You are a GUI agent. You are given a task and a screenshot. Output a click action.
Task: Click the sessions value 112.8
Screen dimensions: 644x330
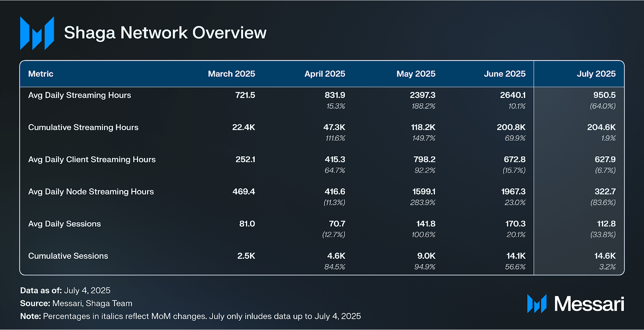pyautogui.click(x=606, y=224)
